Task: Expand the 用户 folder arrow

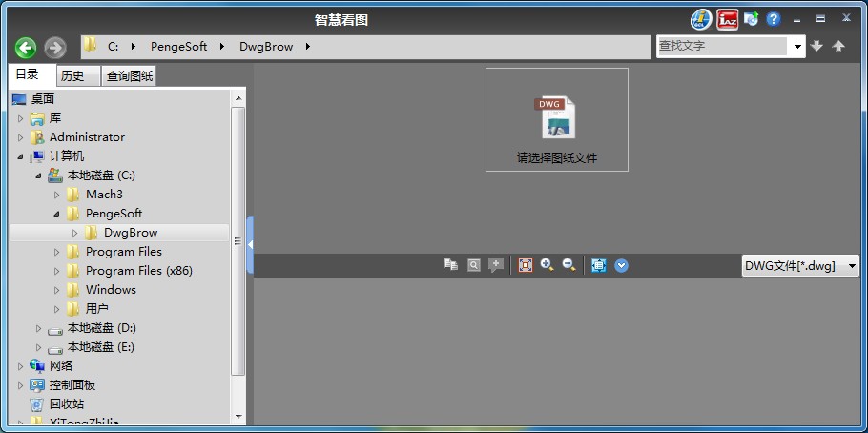Action: 56,309
